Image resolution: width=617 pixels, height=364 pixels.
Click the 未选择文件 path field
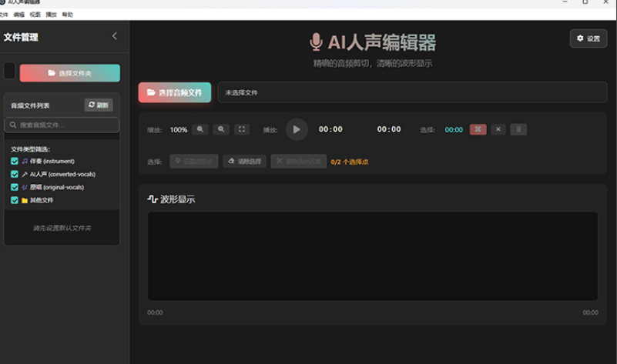pos(412,92)
